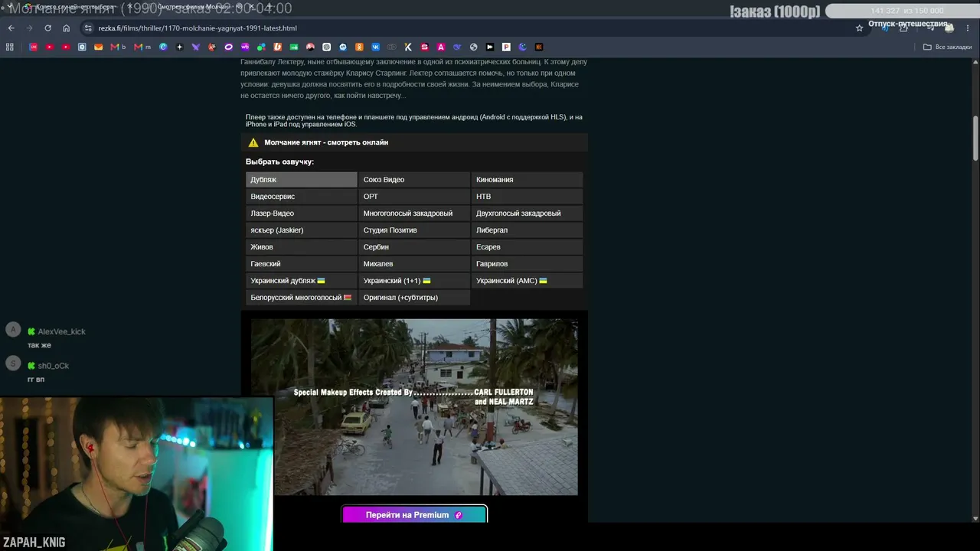980x551 pixels.
Task: Click the AlexVee_kick chat username
Action: pos(62,332)
